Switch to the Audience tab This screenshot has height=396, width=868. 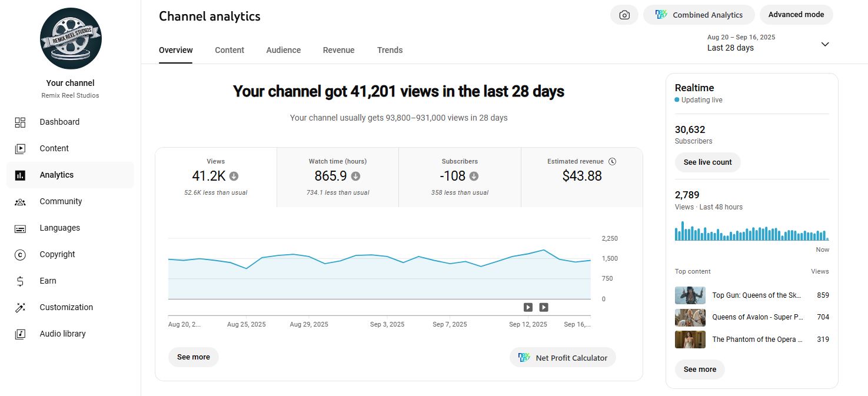pos(283,50)
